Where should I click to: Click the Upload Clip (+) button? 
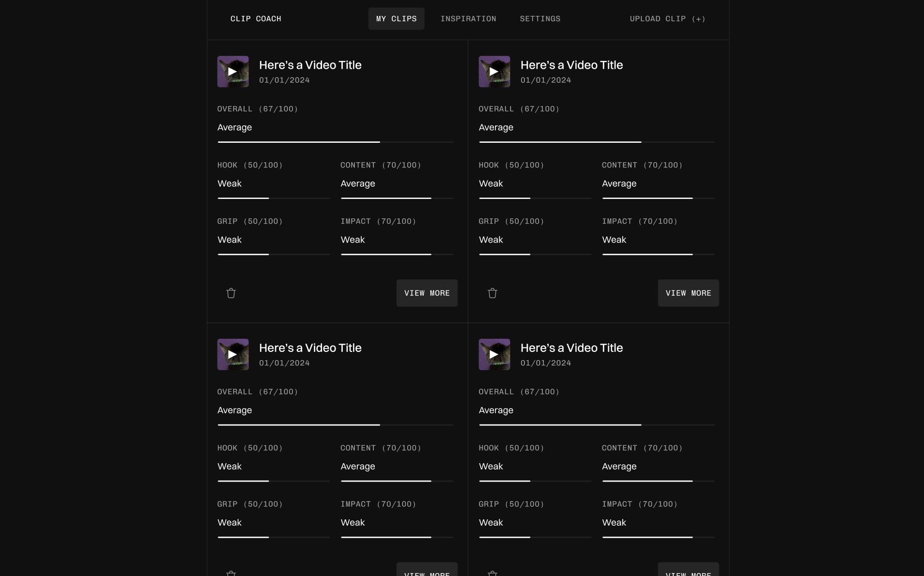pyautogui.click(x=667, y=19)
